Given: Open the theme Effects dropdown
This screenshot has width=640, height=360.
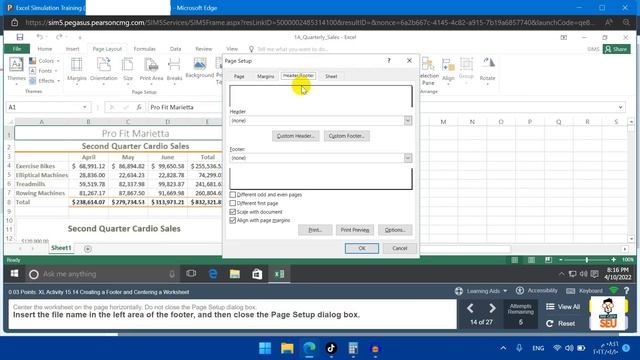Looking at the screenshot, I should pyautogui.click(x=44, y=81).
